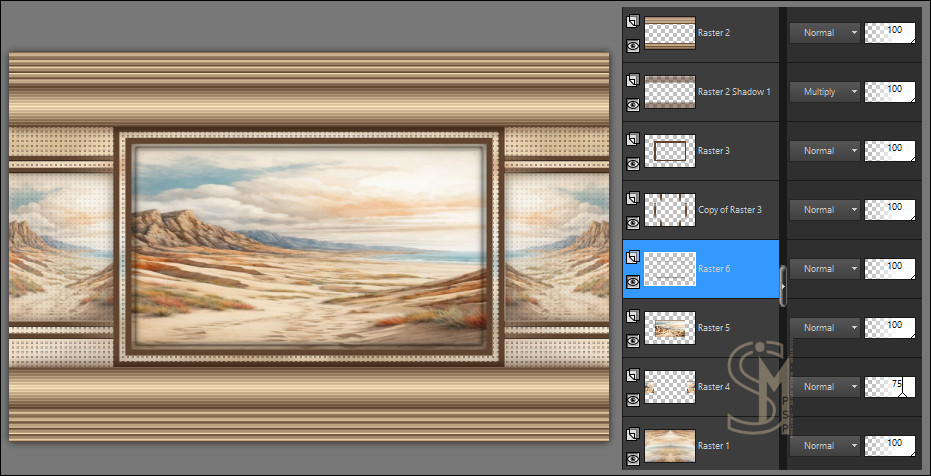Select the Raster 5 layer name
Screen dimensions: 931x476
pyautogui.click(x=714, y=328)
